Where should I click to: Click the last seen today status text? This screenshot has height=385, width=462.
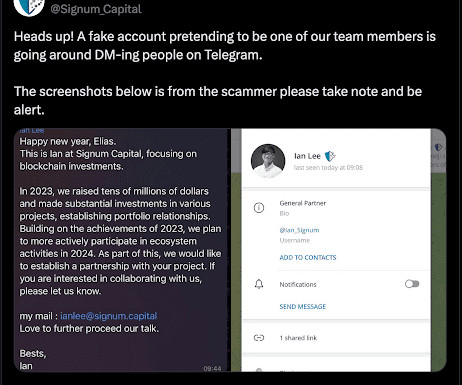(328, 167)
